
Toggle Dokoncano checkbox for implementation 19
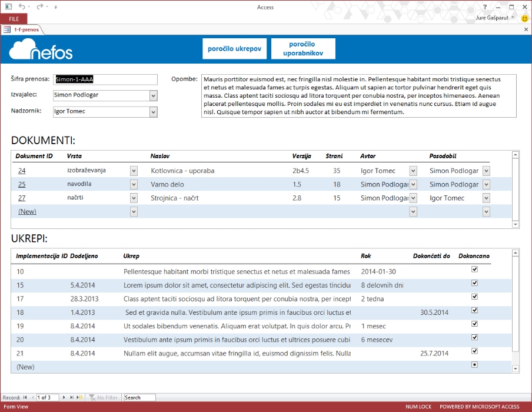click(x=474, y=324)
